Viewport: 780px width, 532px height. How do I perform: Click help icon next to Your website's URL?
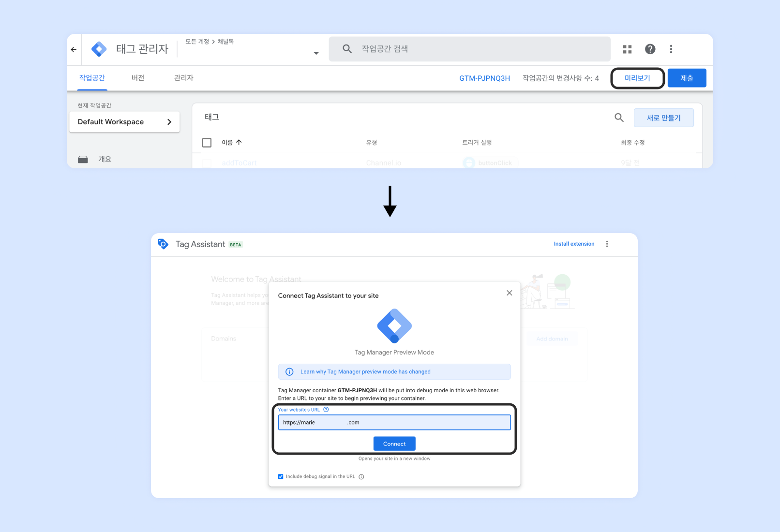click(326, 410)
